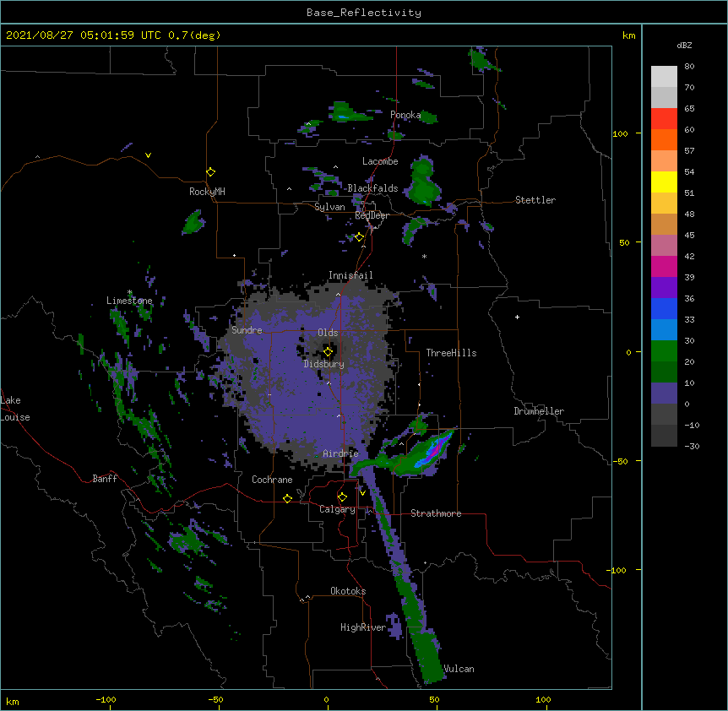Screen dimensions: 728x711
Task: Click the bright green 30 to 20 dBZ legend swatch
Action: pos(664,351)
